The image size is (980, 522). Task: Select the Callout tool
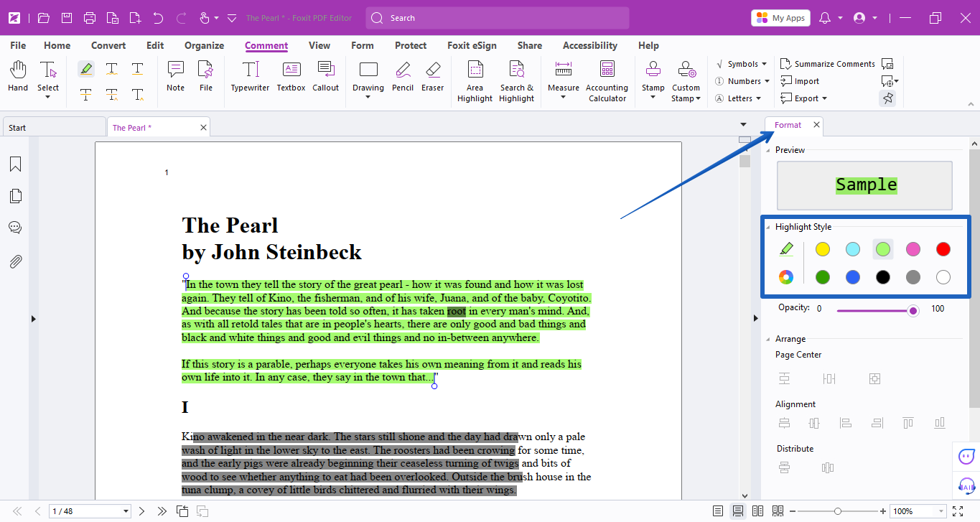(326, 77)
